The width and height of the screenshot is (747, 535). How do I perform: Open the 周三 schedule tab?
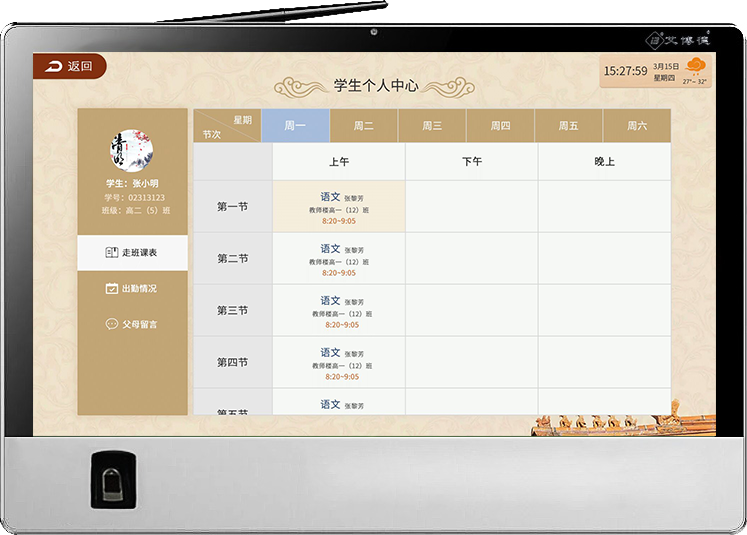click(x=432, y=126)
